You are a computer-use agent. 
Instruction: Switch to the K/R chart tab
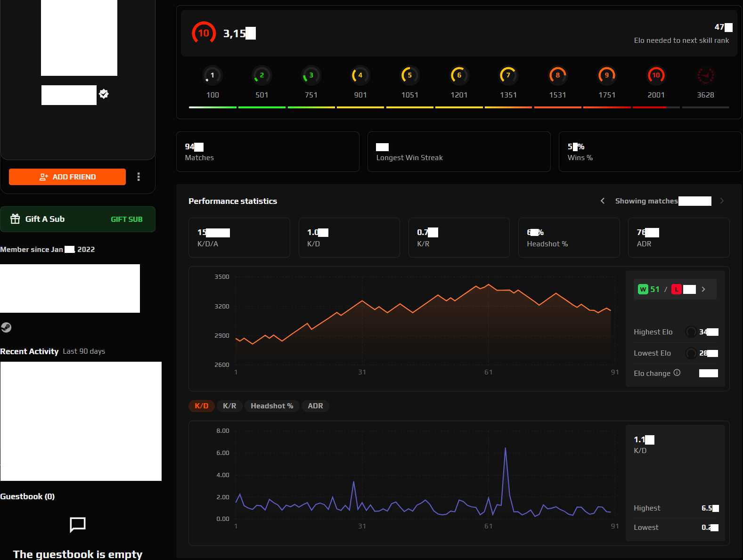(229, 406)
